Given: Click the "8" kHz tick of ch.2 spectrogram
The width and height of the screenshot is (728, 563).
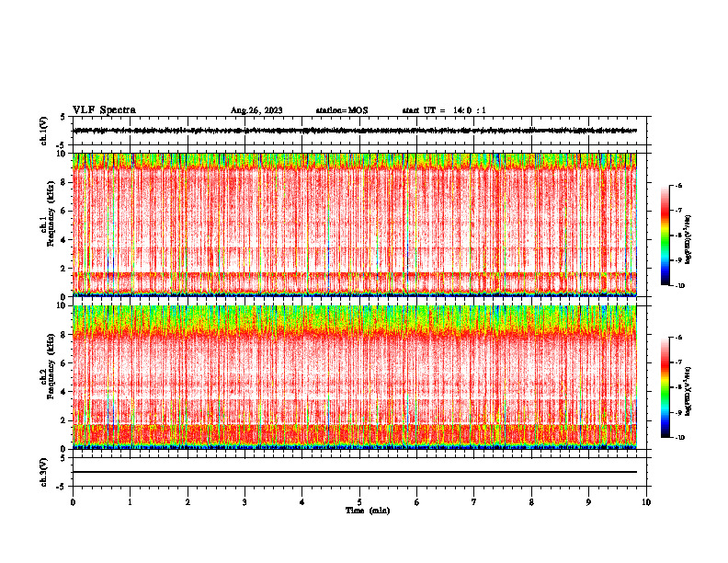Looking at the screenshot, I should 63,335.
